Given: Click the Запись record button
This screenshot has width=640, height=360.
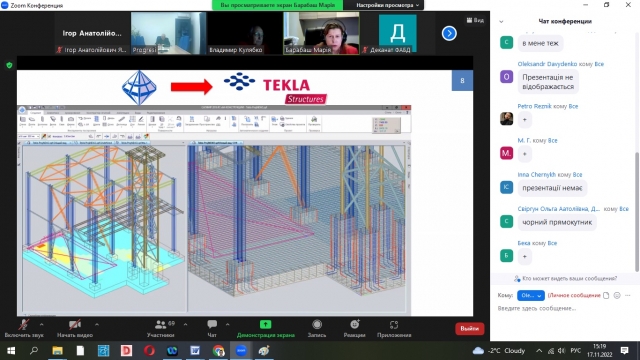Looking at the screenshot, I should coord(317,329).
